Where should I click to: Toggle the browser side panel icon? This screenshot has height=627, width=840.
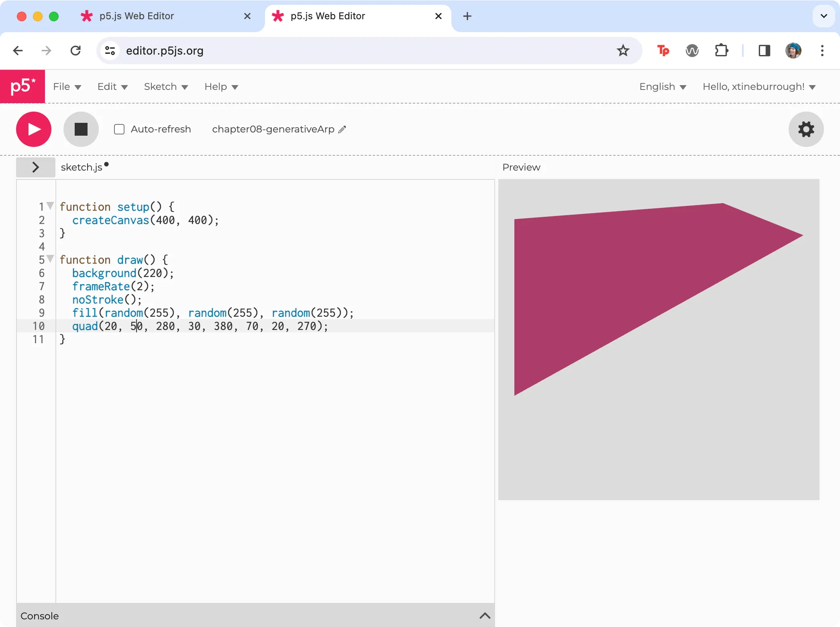pos(764,51)
